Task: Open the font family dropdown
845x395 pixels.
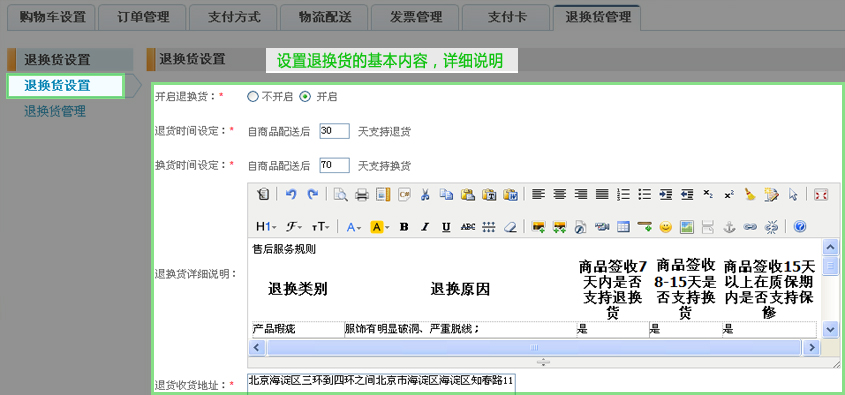Action: 293,227
